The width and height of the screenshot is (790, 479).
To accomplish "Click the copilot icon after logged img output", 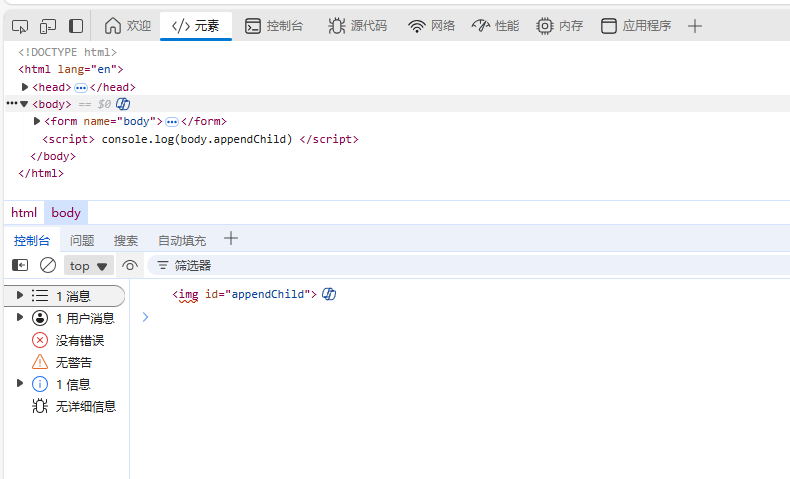I will click(329, 294).
